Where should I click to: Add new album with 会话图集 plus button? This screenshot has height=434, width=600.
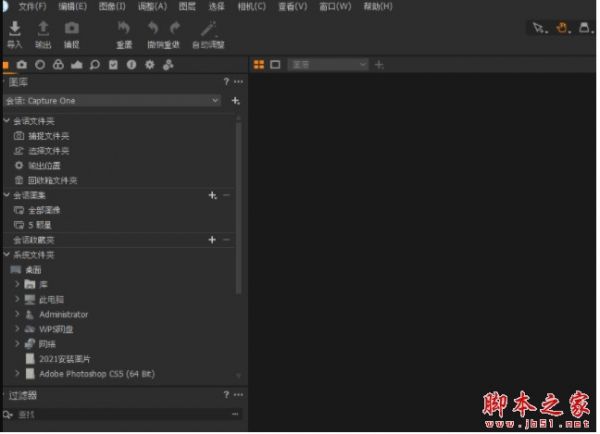point(212,195)
